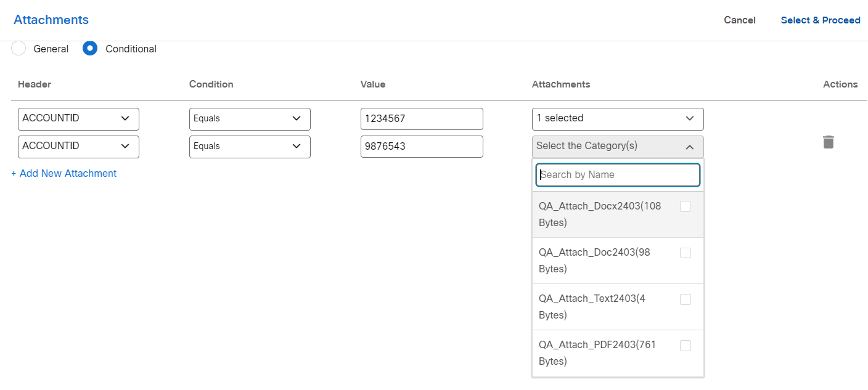Open the '1 selected' attachments dropdown
Viewport: 868px width, 390px height.
[x=617, y=118]
